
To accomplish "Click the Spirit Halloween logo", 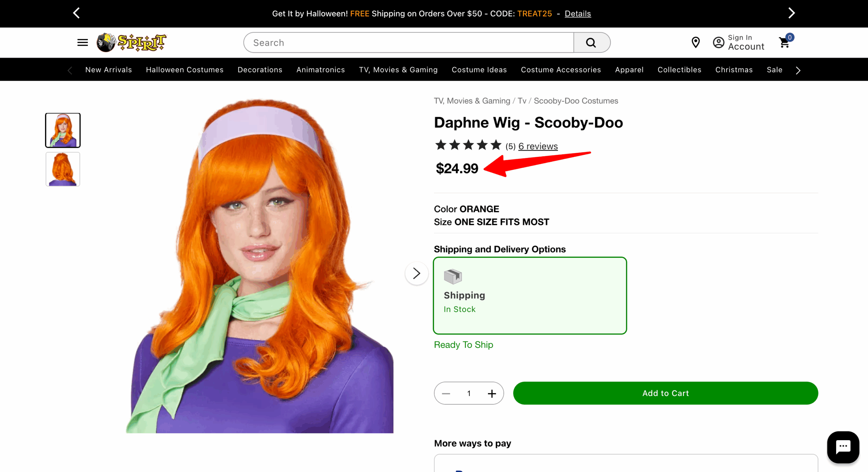I will tap(132, 43).
